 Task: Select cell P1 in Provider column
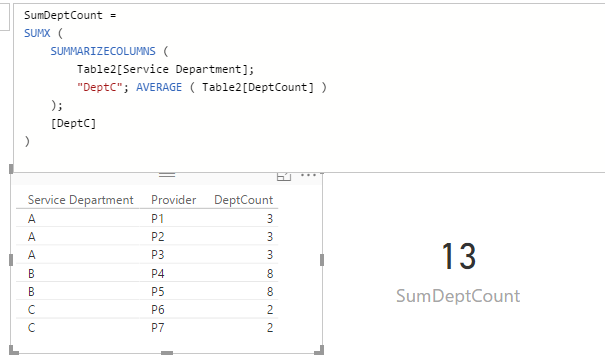click(x=157, y=219)
